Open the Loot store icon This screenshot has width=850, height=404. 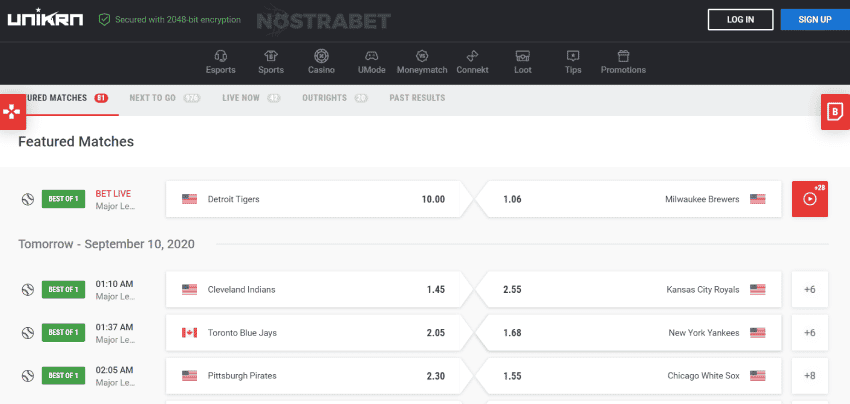coord(522,56)
